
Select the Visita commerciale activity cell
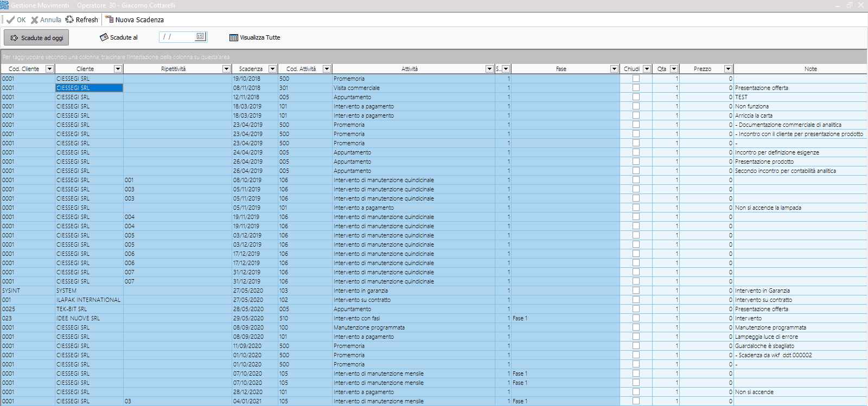(x=413, y=88)
